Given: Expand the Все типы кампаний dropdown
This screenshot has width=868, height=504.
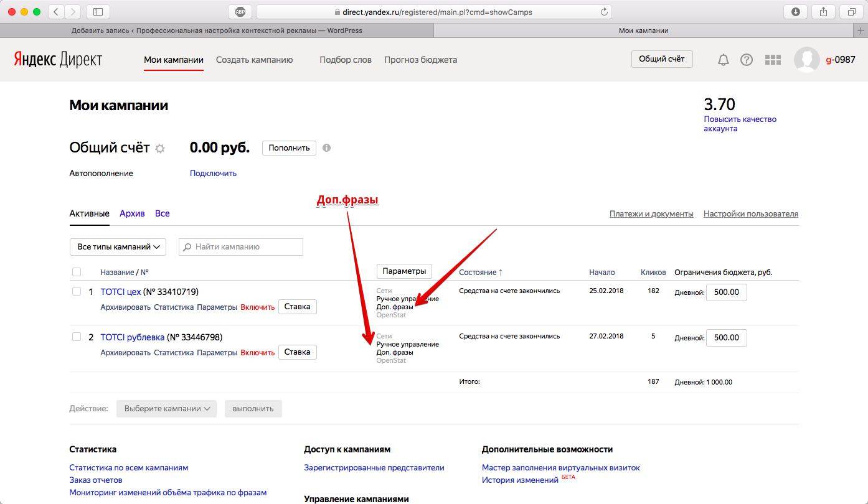Looking at the screenshot, I should tap(118, 247).
